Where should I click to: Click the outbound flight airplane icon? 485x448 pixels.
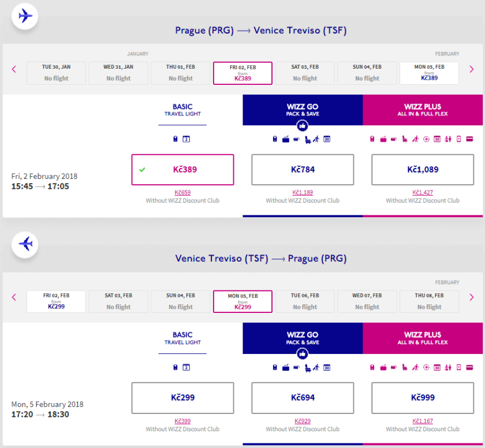click(25, 16)
